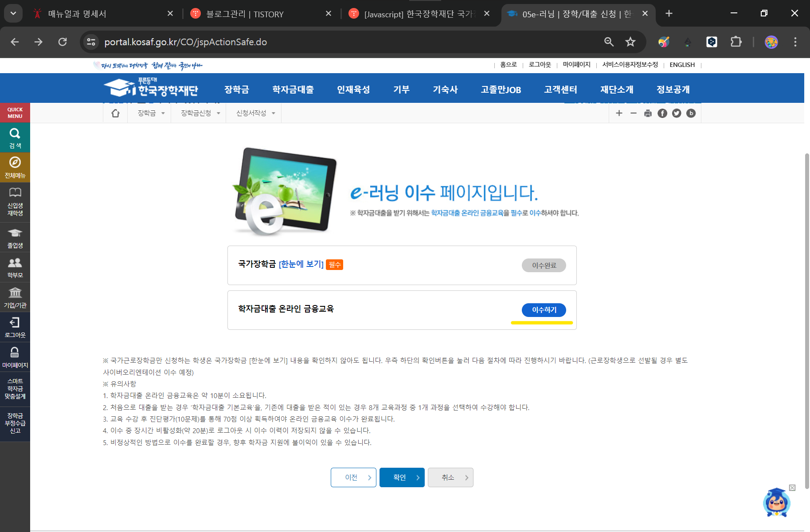Open the 학부모 sidebar icon

coord(15,267)
